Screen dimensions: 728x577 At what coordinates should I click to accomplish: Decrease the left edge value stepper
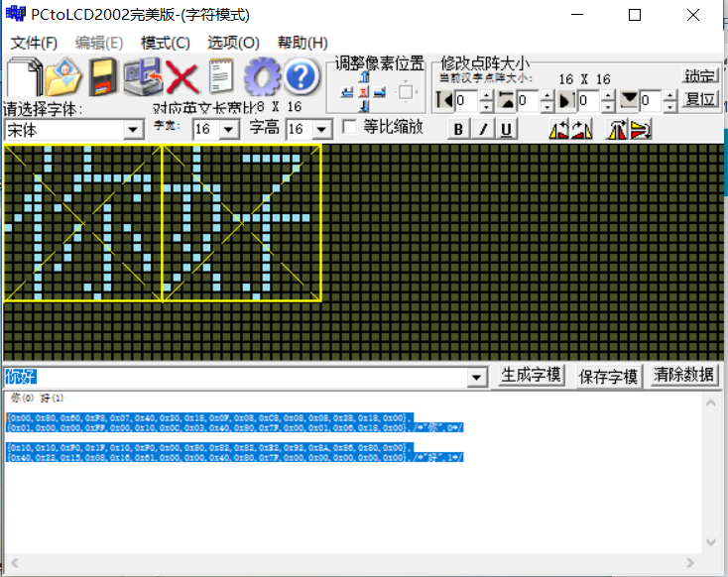[x=486, y=106]
